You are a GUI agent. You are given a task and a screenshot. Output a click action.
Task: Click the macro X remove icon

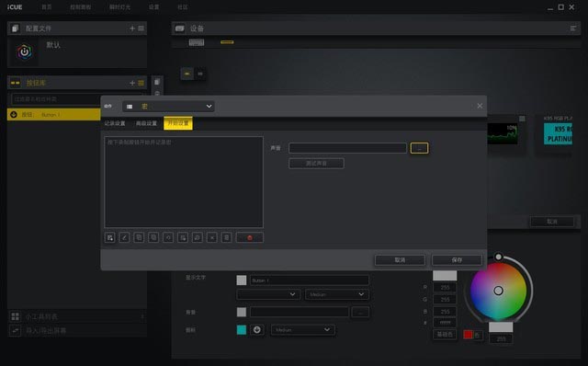pos(212,237)
